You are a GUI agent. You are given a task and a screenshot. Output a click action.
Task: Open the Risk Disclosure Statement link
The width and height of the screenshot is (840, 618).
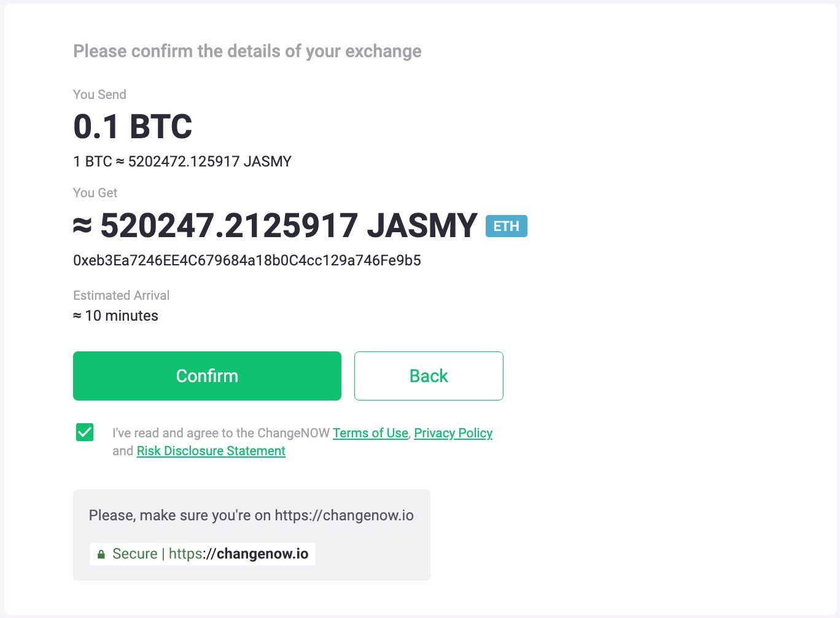(x=211, y=451)
